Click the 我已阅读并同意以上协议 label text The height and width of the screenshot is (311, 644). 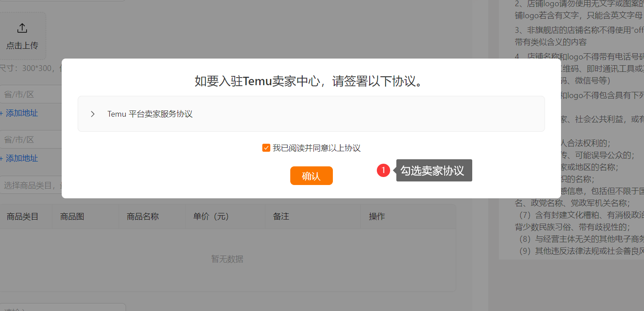316,148
